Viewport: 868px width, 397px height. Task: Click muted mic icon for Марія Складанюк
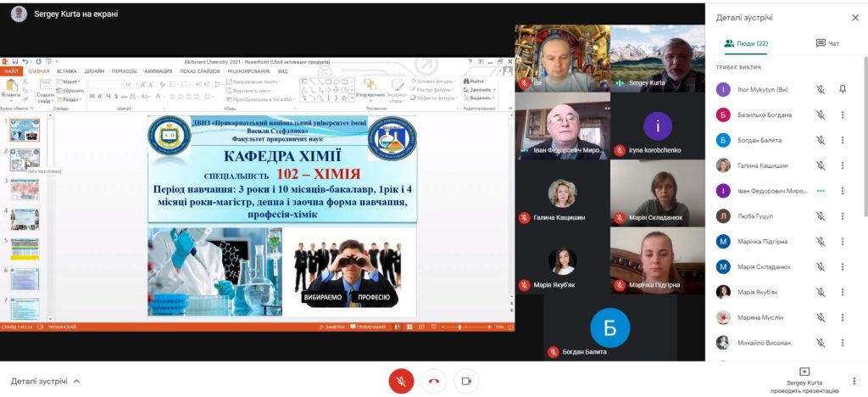click(x=820, y=266)
